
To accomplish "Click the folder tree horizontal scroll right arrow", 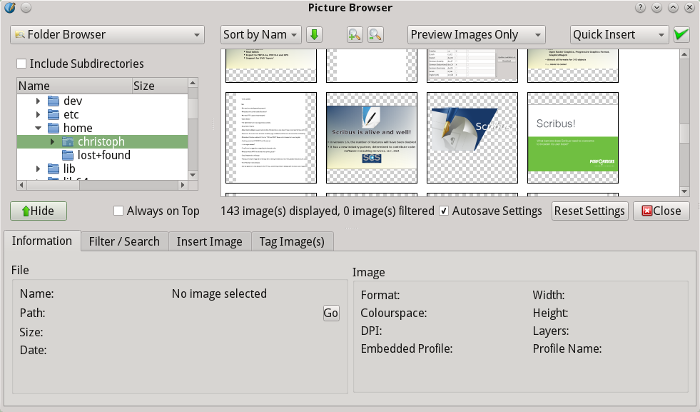I will pyautogui.click(x=183, y=185).
